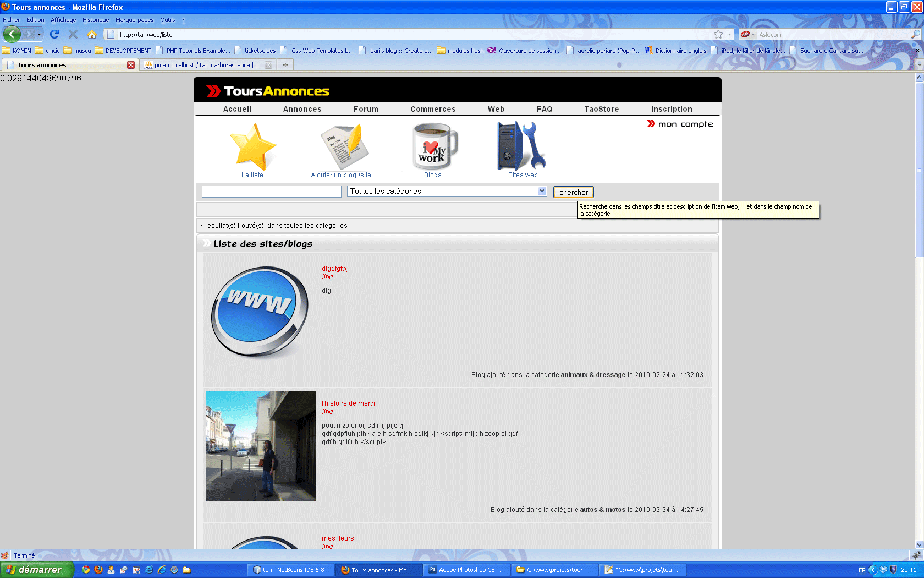Screen dimensions: 924x578
Task: Click the search magnifier icon in the Ask.com box
Action: coord(916,34)
